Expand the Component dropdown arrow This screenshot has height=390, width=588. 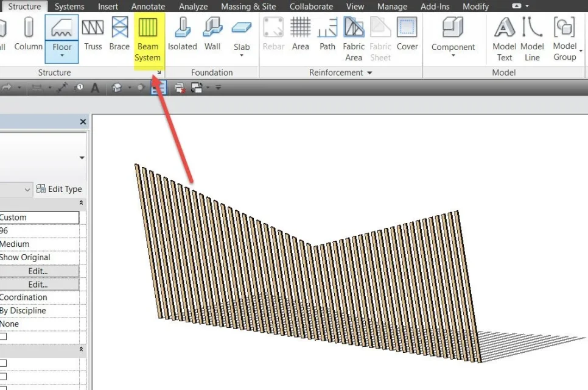[453, 55]
